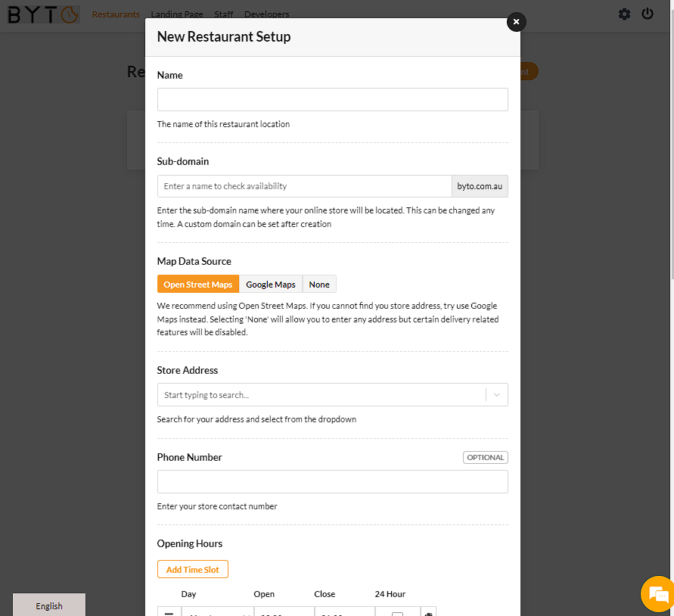
Task: Click the 'Day' column header
Action: [x=188, y=594]
